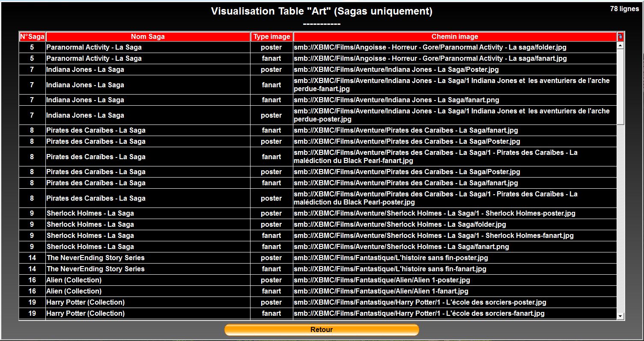Click saga number 19 in the Harry Potter poster row
The width and height of the screenshot is (644, 341).
(32, 302)
